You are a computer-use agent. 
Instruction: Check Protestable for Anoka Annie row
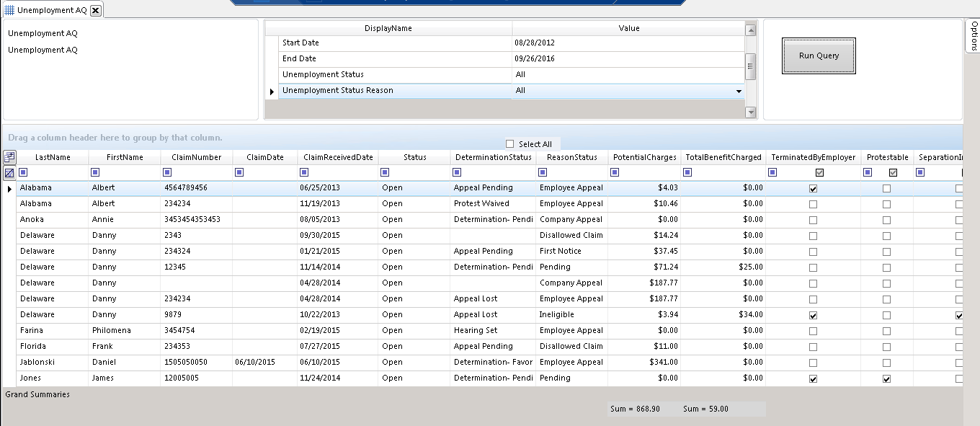point(886,221)
